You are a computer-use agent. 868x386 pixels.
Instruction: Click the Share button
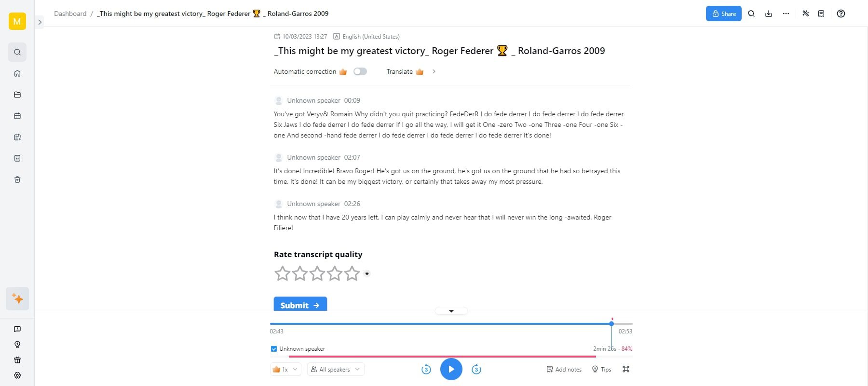tap(723, 14)
